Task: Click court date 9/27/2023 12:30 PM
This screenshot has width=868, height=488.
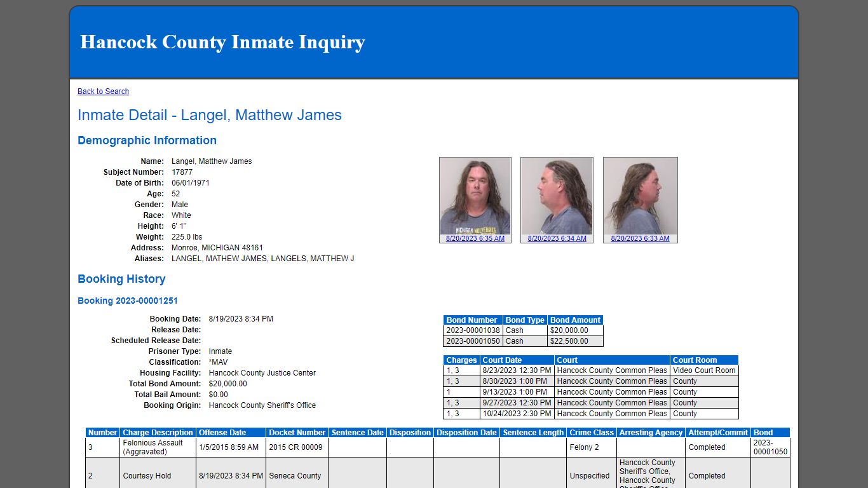Action: pos(517,403)
